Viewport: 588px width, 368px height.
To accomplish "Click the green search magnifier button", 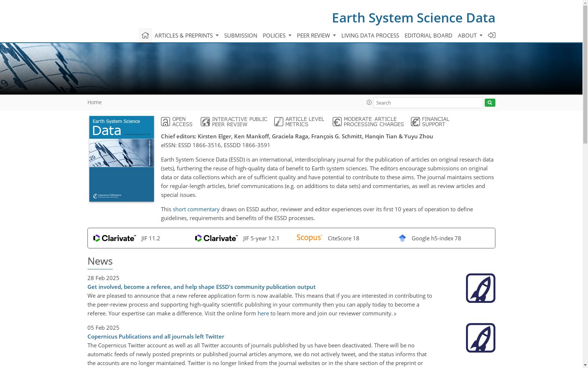I will click(490, 103).
